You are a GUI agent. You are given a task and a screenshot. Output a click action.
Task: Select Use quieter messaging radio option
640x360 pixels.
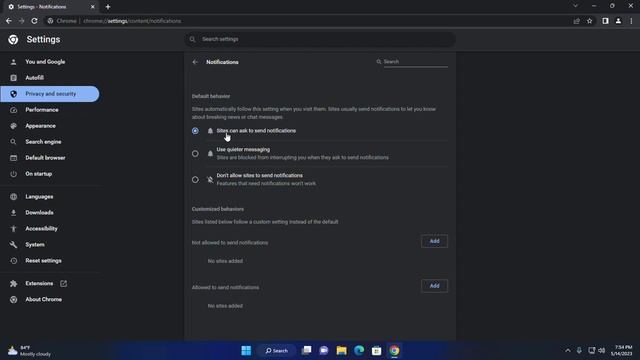coord(195,153)
